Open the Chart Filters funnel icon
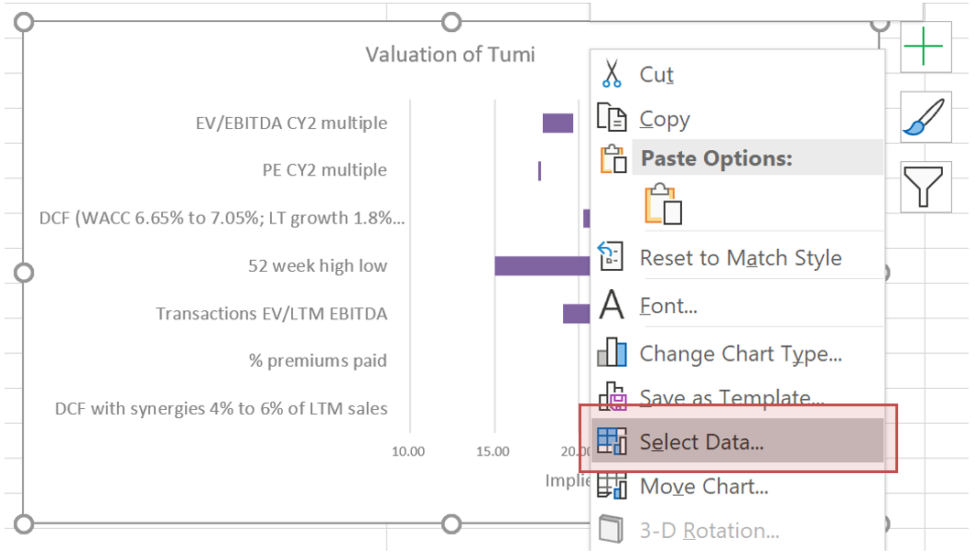The height and width of the screenshot is (560, 975). [926, 187]
